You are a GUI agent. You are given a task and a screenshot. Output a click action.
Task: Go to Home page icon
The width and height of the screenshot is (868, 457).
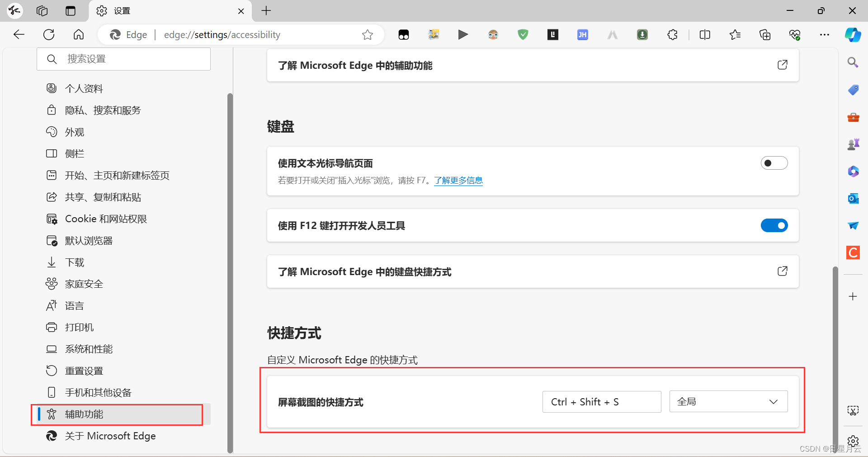point(79,35)
